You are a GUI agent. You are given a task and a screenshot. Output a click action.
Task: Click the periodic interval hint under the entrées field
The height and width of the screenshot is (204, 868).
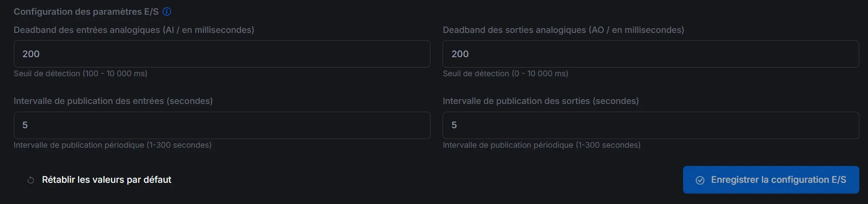[x=113, y=145]
